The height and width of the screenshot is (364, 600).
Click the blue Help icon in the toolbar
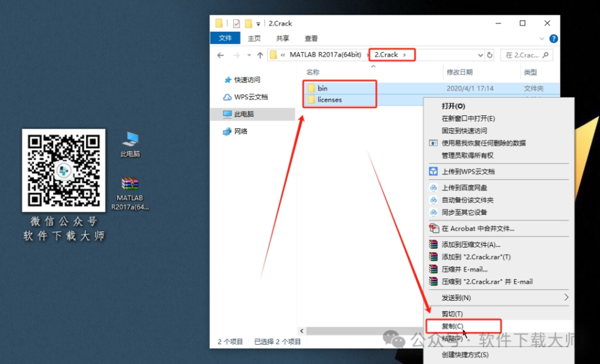coord(553,39)
